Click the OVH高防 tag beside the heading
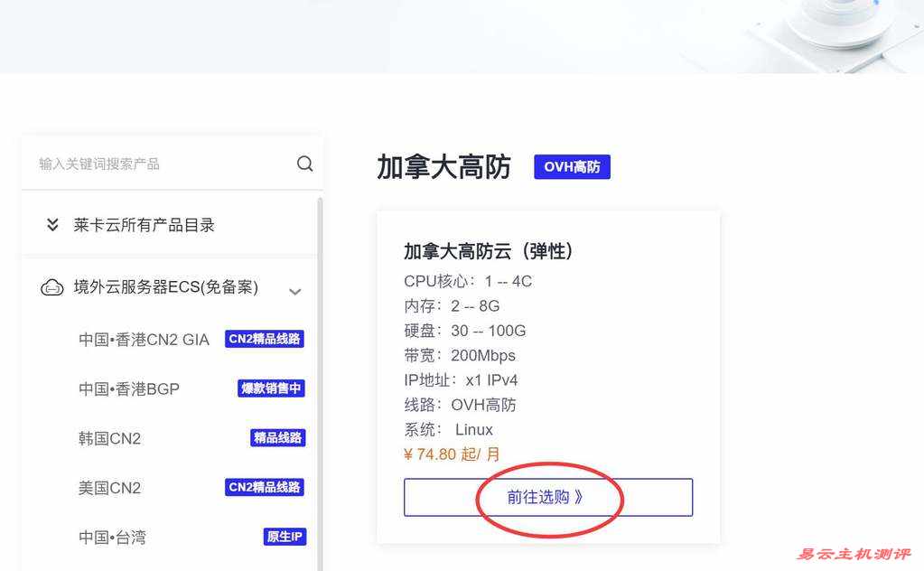Viewport: 924px width, 571px height. pos(573,167)
